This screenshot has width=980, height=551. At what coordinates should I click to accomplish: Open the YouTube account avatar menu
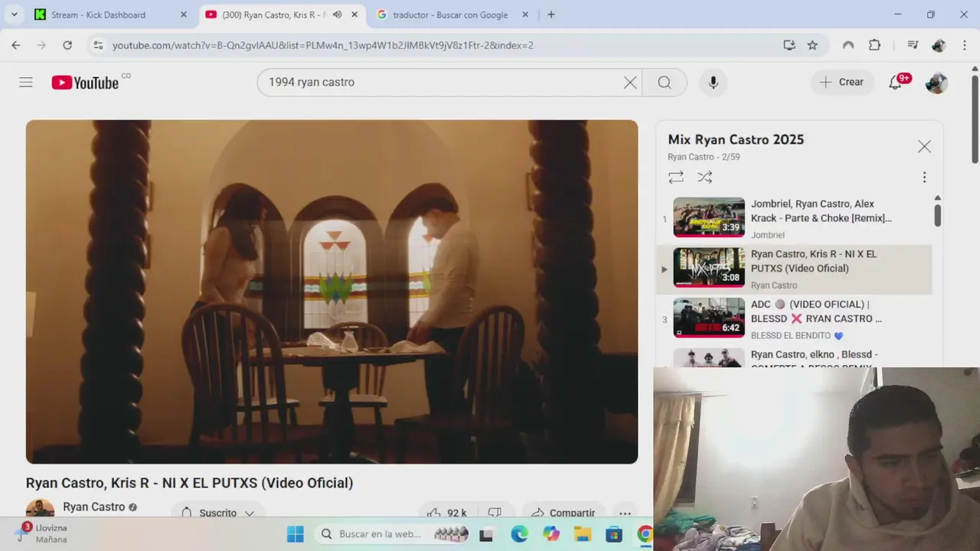tap(936, 82)
